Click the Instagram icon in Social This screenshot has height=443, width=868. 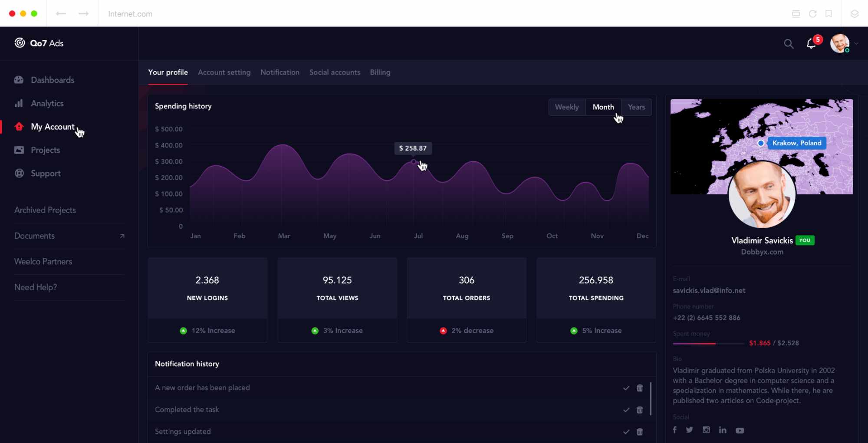[x=706, y=430]
